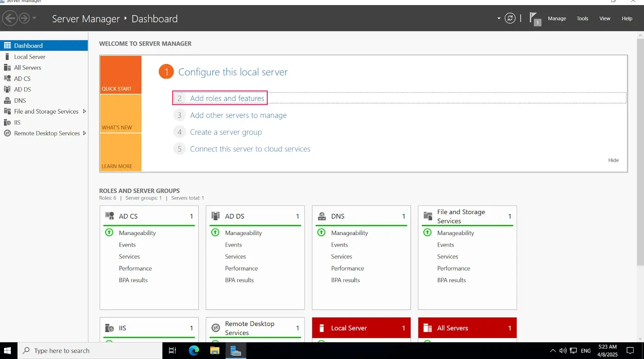
Task: Expand File and Storage Services submenu arrow
Action: click(x=84, y=111)
